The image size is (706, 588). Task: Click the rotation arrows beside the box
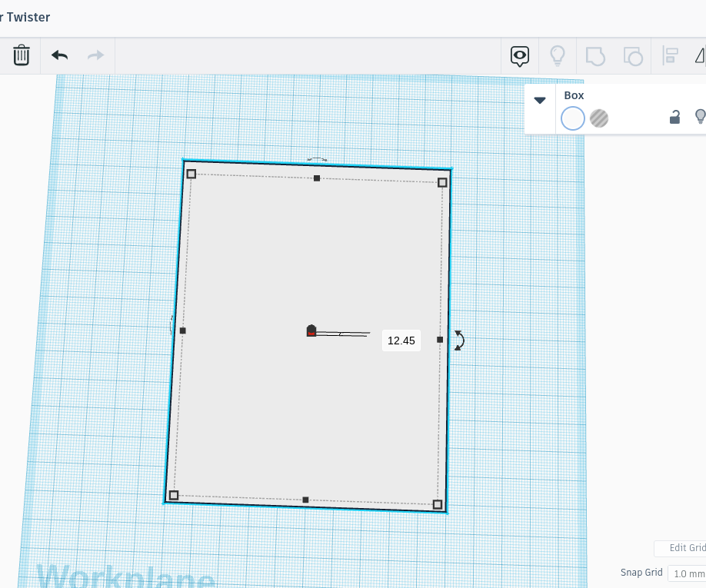[x=459, y=341]
